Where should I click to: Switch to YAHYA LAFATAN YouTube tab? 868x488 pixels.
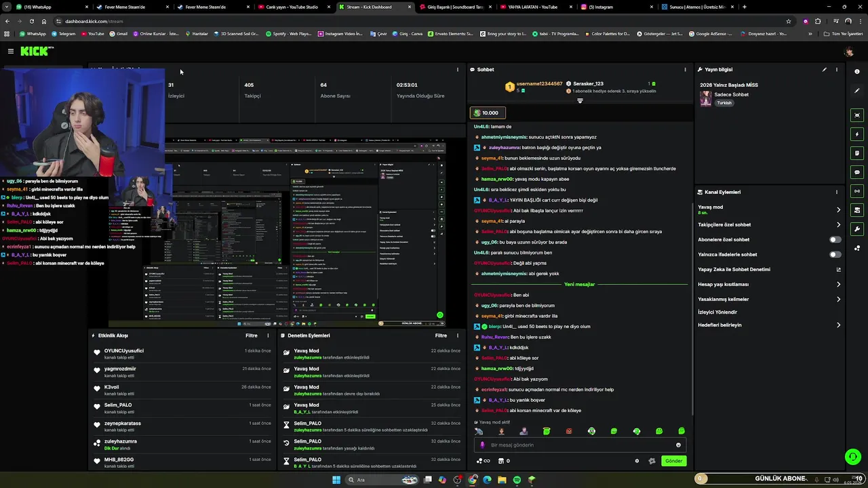[x=536, y=7]
